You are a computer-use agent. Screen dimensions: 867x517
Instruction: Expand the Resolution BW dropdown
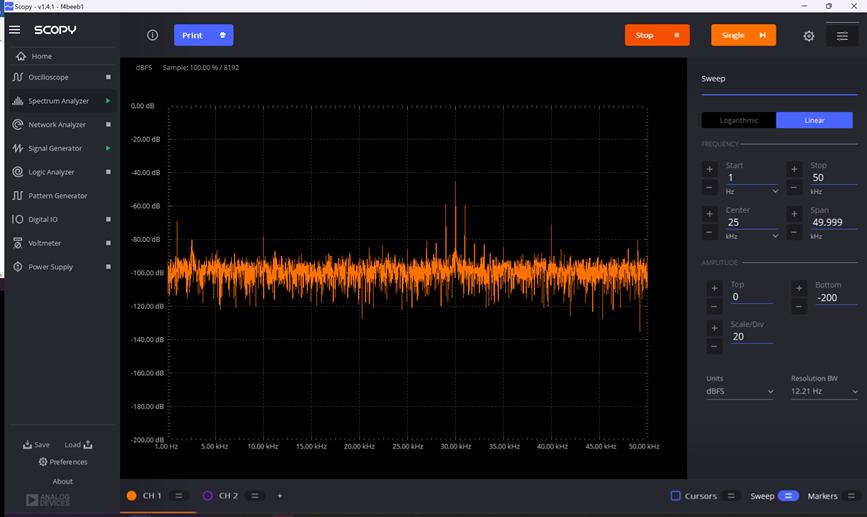(824, 391)
